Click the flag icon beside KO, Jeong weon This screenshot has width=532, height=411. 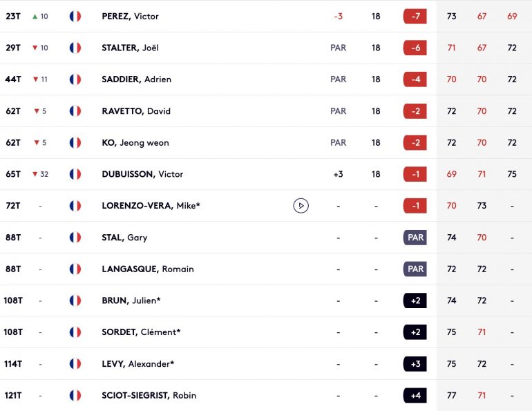[x=75, y=142]
